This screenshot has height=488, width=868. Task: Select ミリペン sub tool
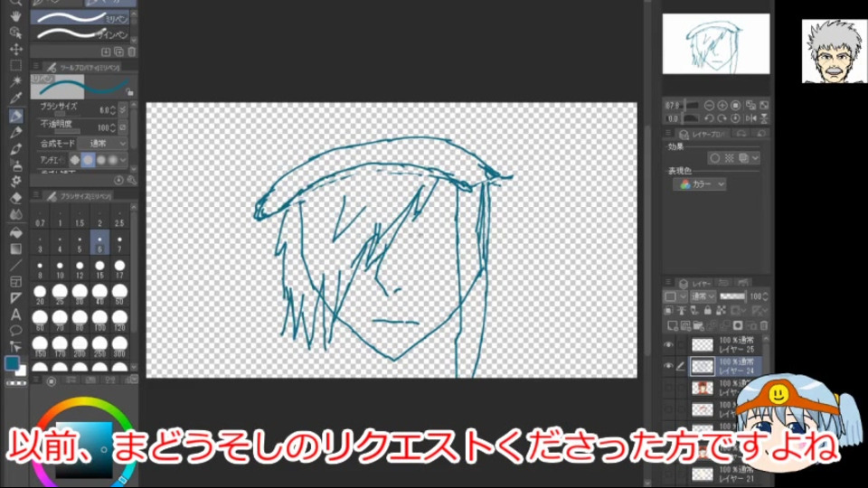tap(80, 18)
